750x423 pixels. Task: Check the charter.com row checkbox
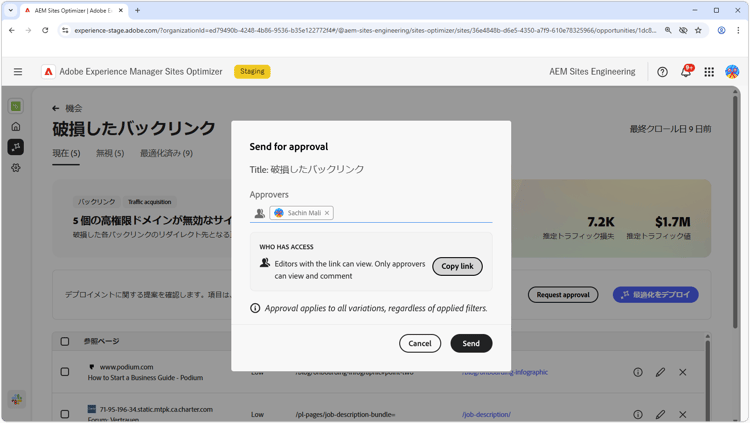[65, 414]
